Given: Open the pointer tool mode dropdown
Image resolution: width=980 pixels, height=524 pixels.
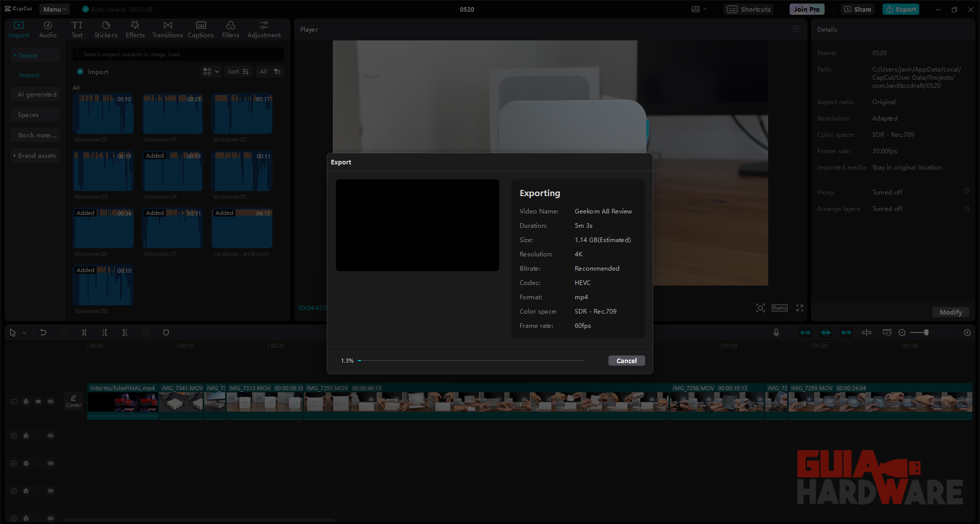Looking at the screenshot, I should 24,332.
